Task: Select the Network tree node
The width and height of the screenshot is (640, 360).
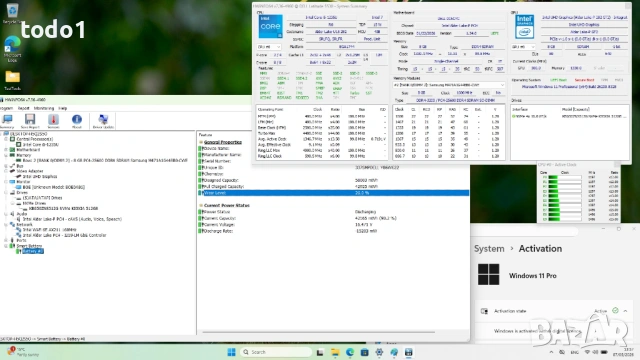Action: click(x=24, y=224)
